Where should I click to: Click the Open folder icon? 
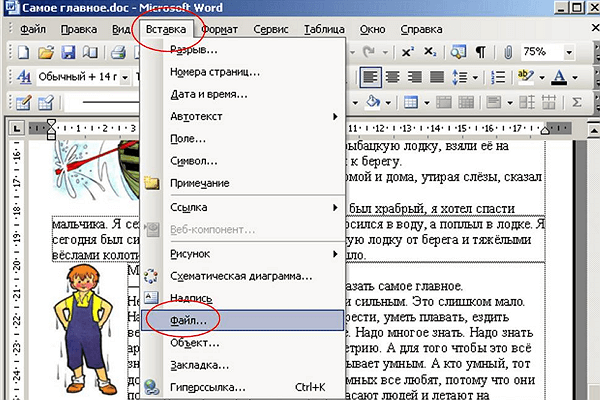(46, 52)
